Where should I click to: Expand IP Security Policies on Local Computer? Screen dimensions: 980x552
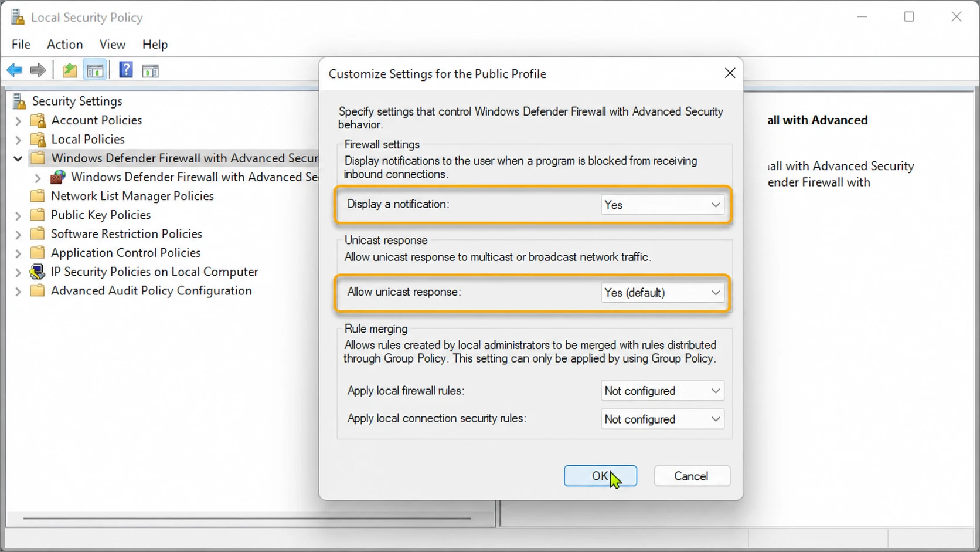18,272
